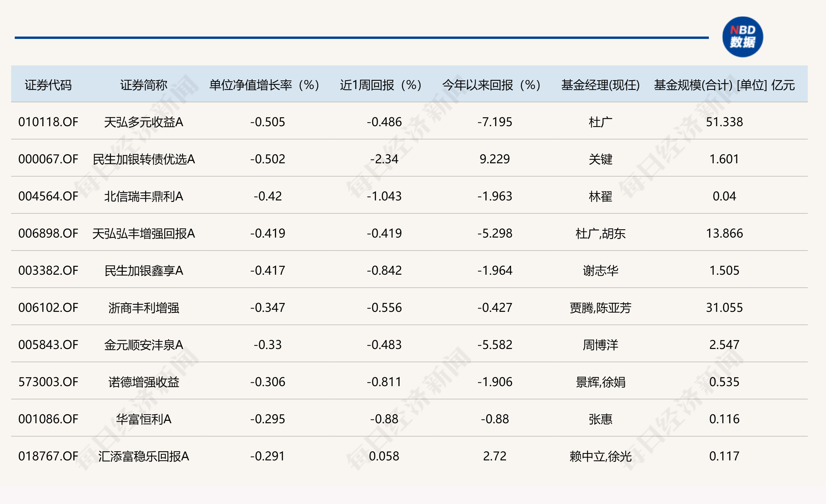826x504 pixels.
Task: Click fund size 0.116
Action: (x=724, y=419)
